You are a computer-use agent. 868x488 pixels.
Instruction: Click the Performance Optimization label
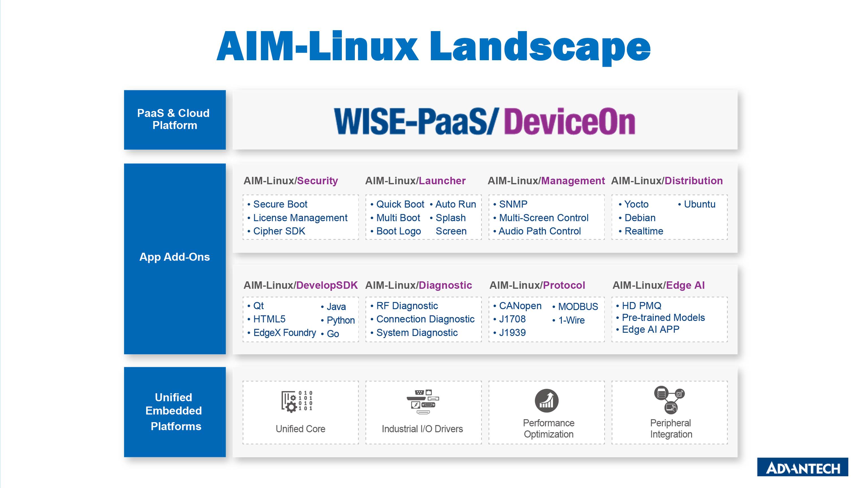(549, 428)
